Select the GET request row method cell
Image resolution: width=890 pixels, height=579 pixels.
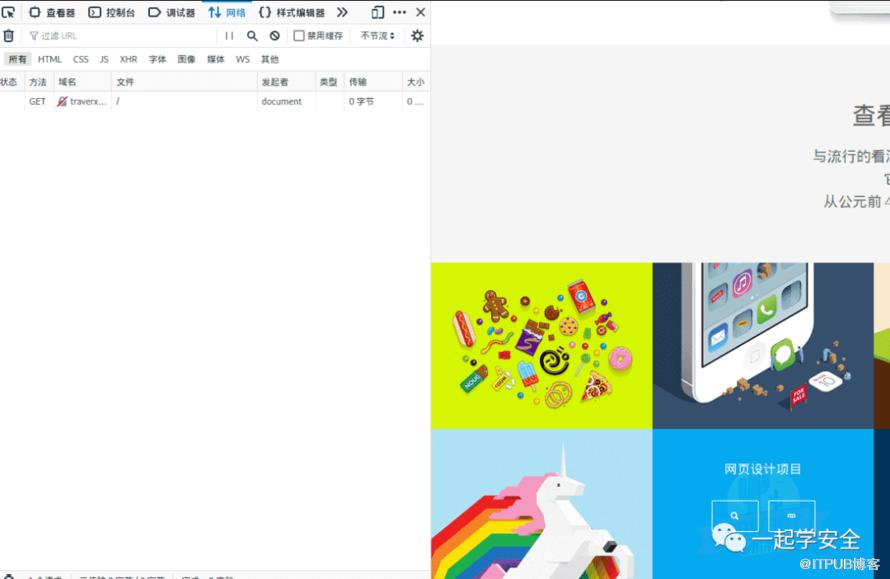click(37, 102)
